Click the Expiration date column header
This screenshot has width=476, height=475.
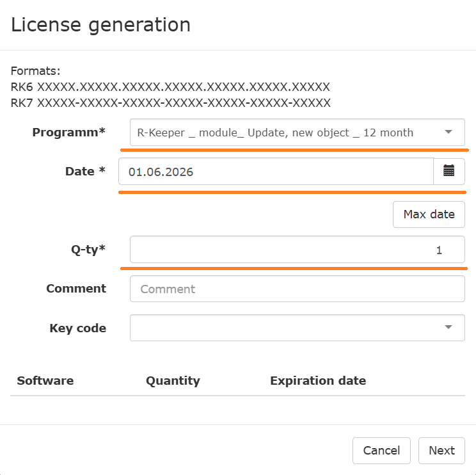(318, 380)
